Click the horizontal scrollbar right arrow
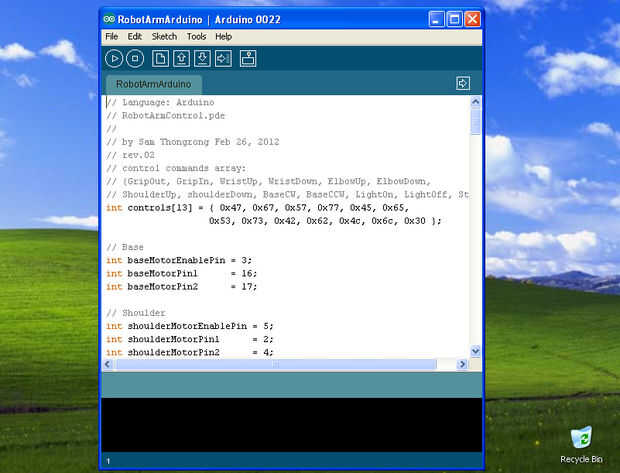 [461, 364]
